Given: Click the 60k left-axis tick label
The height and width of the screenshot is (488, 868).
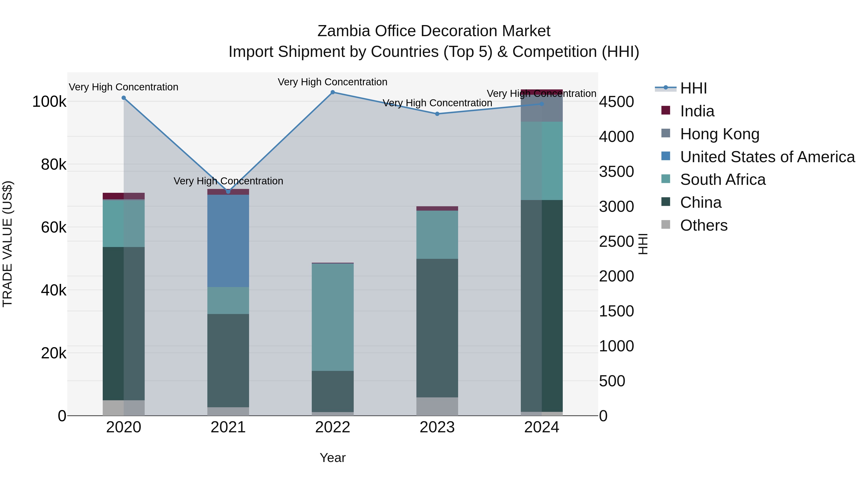Looking at the screenshot, I should 54,228.
